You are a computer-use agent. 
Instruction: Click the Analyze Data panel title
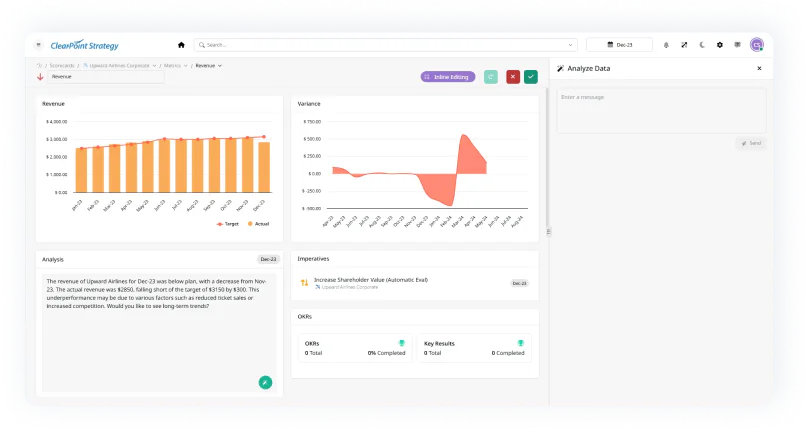click(589, 68)
